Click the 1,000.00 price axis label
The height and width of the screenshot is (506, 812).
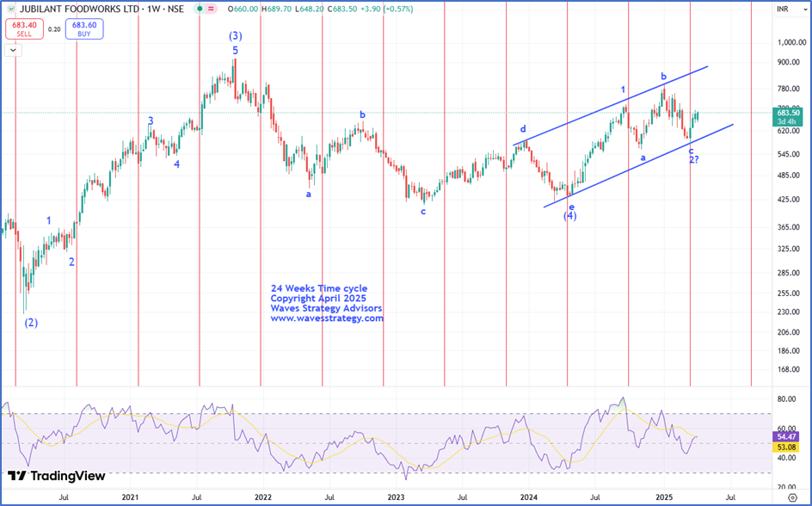point(790,43)
